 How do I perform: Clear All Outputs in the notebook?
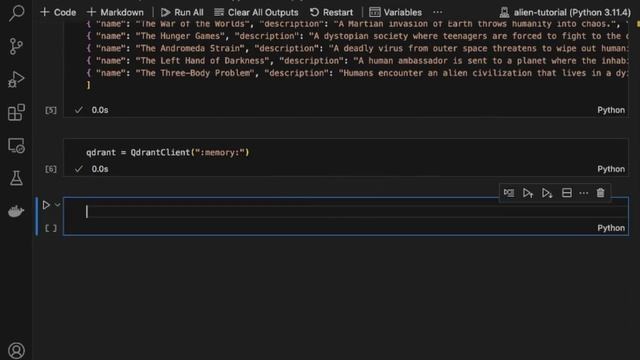(256, 12)
